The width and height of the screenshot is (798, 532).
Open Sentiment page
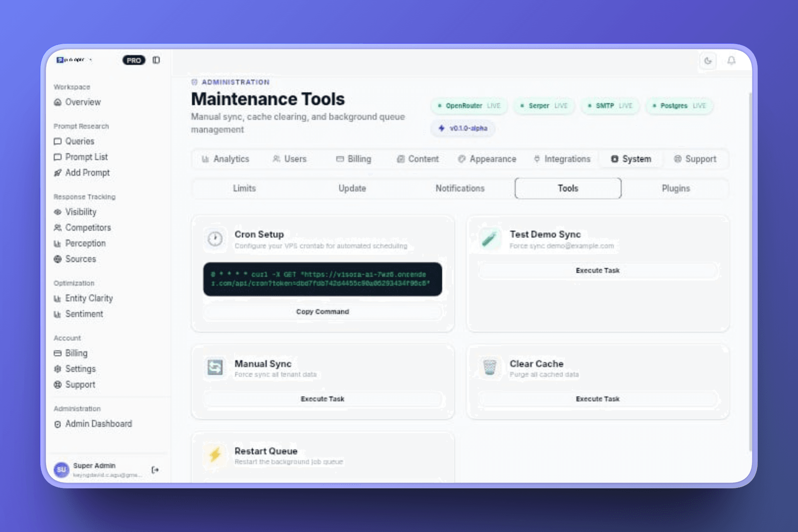click(78, 314)
